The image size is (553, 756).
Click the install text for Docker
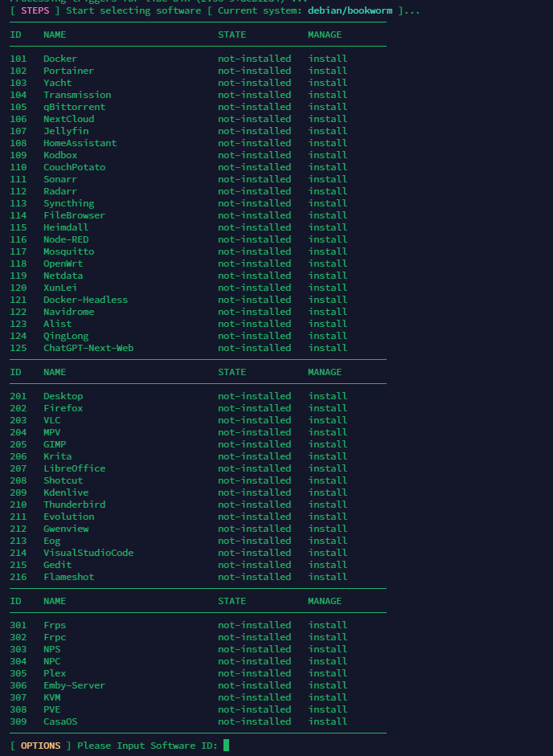click(x=327, y=59)
